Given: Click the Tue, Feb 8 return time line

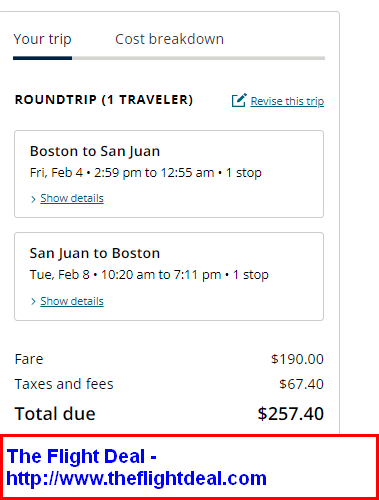Looking at the screenshot, I should 149,275.
